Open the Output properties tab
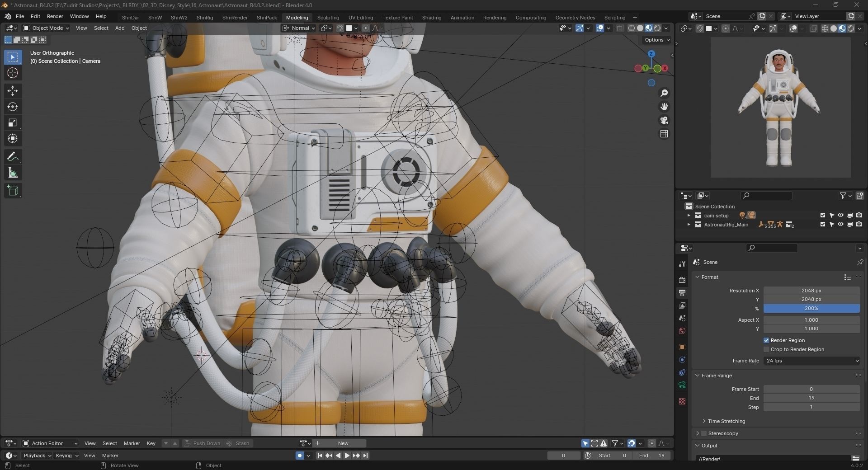Viewport: 868px width, 470px height. coord(682,293)
